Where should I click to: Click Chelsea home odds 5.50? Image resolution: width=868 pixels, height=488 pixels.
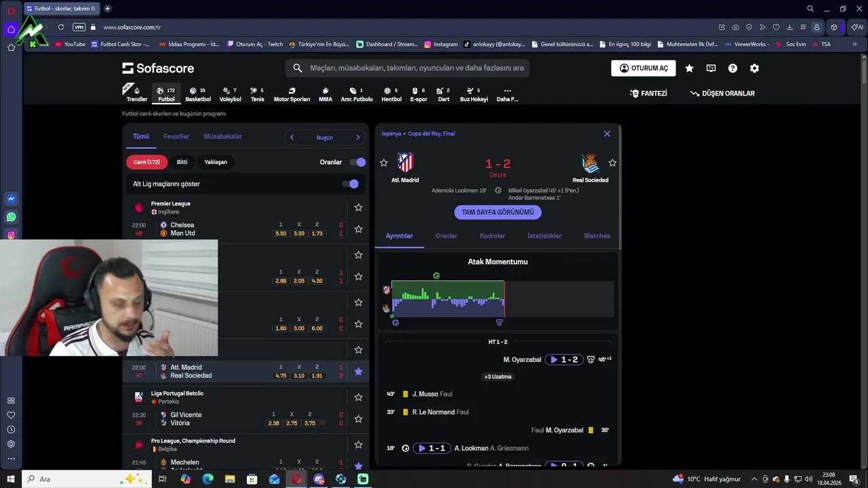(281, 233)
